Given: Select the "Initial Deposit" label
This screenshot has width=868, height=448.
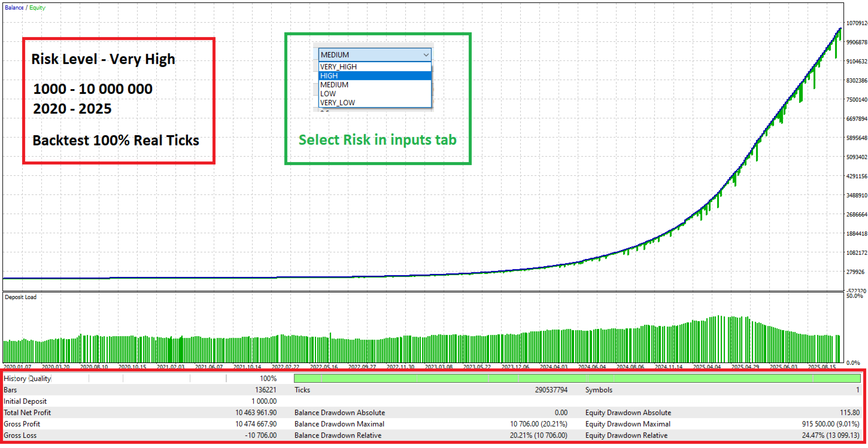Looking at the screenshot, I should (x=25, y=401).
